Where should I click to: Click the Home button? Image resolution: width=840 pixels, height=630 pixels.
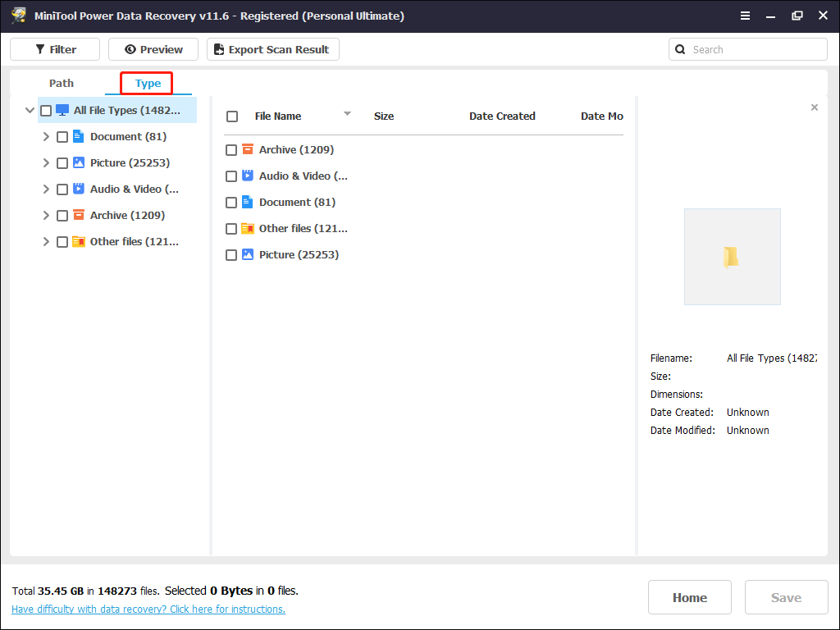[x=689, y=597]
